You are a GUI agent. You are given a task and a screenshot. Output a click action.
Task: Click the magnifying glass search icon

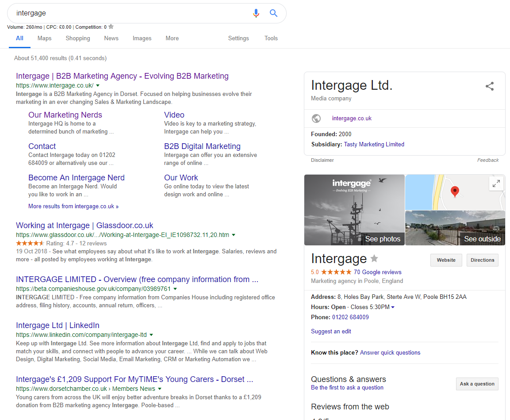point(273,13)
